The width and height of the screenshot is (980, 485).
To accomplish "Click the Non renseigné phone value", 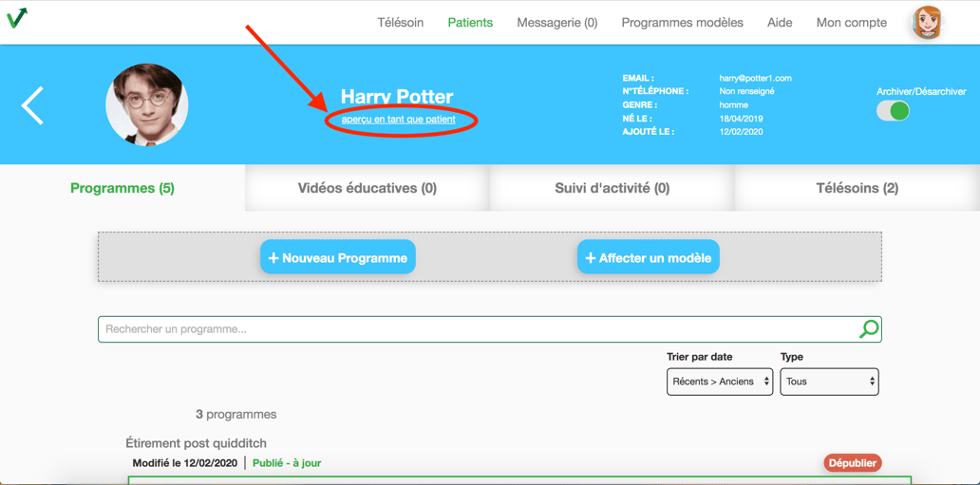I will pyautogui.click(x=747, y=91).
